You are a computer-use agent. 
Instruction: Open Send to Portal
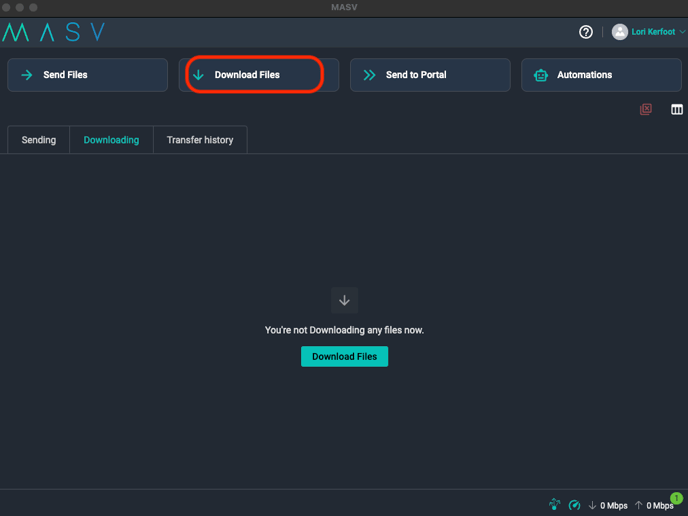pos(430,75)
